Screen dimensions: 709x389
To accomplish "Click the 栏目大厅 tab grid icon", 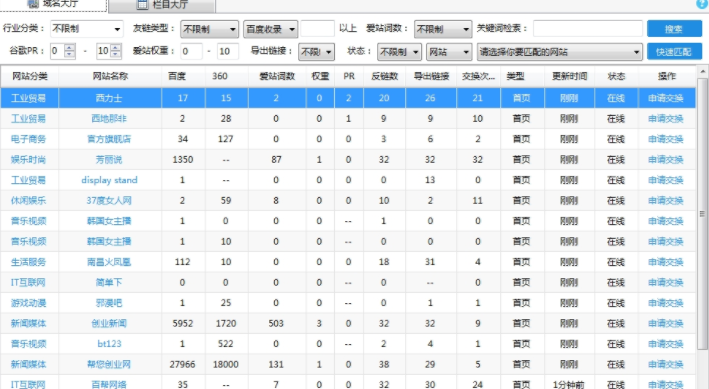I will pyautogui.click(x=142, y=5).
